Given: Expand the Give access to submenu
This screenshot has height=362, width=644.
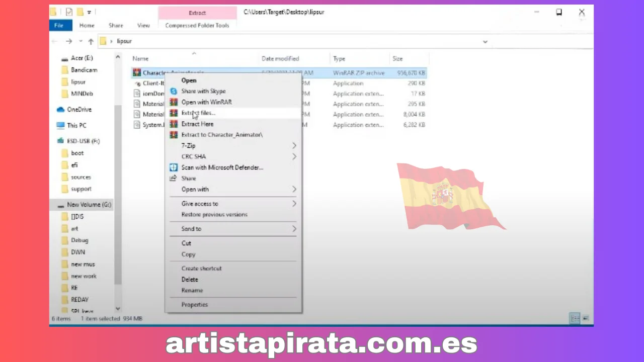Looking at the screenshot, I should [x=294, y=204].
